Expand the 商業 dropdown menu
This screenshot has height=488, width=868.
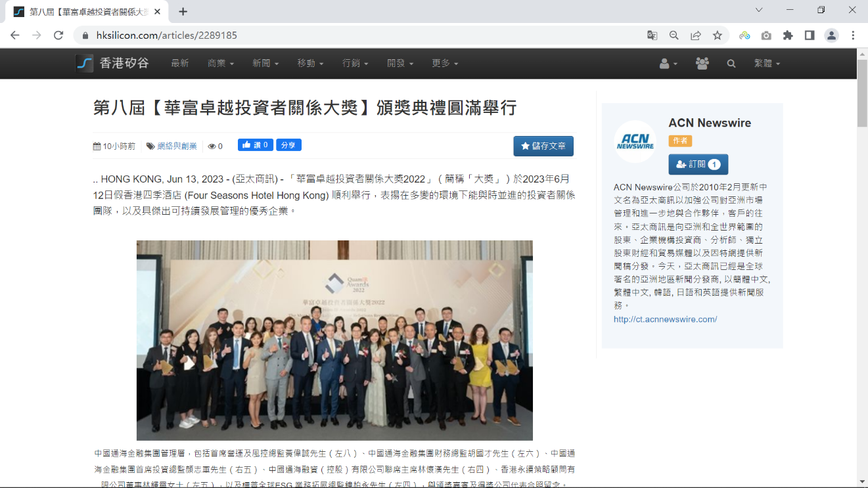pyautogui.click(x=220, y=63)
